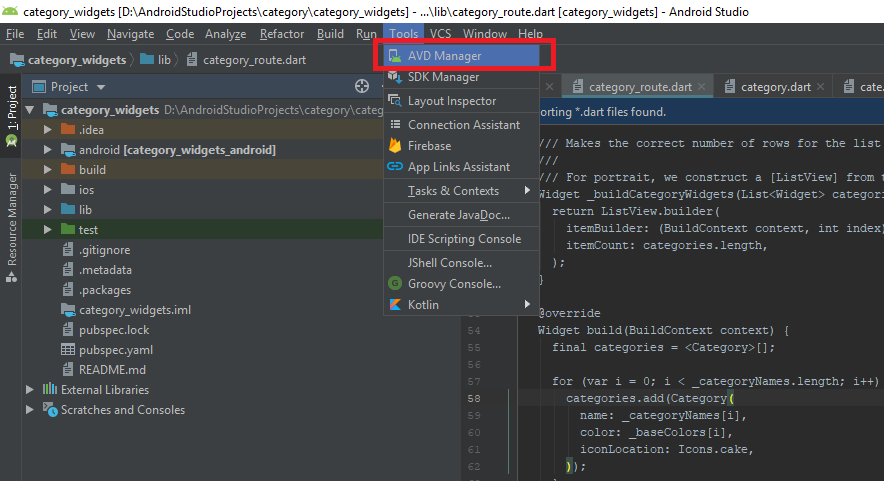Expand the android module folder
The image size is (884, 481).
[x=47, y=150]
